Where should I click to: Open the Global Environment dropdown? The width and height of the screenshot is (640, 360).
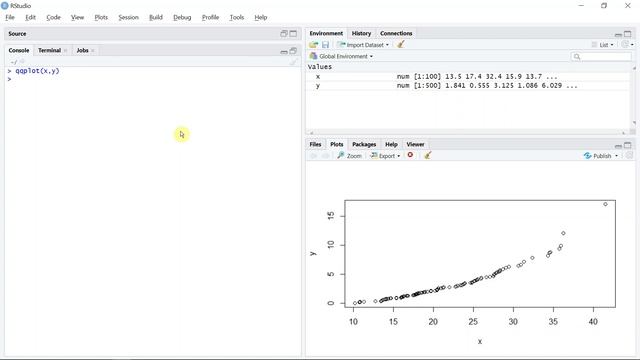(x=341, y=56)
